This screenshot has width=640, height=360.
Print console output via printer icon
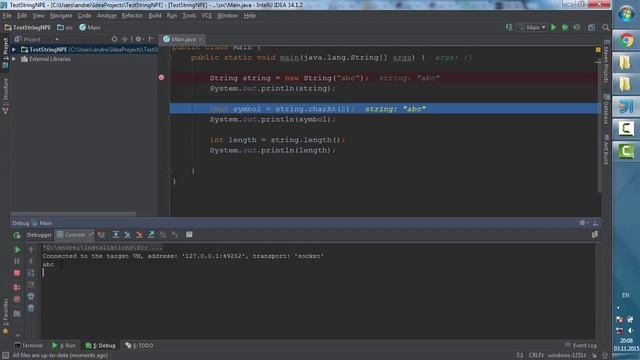coord(31,297)
